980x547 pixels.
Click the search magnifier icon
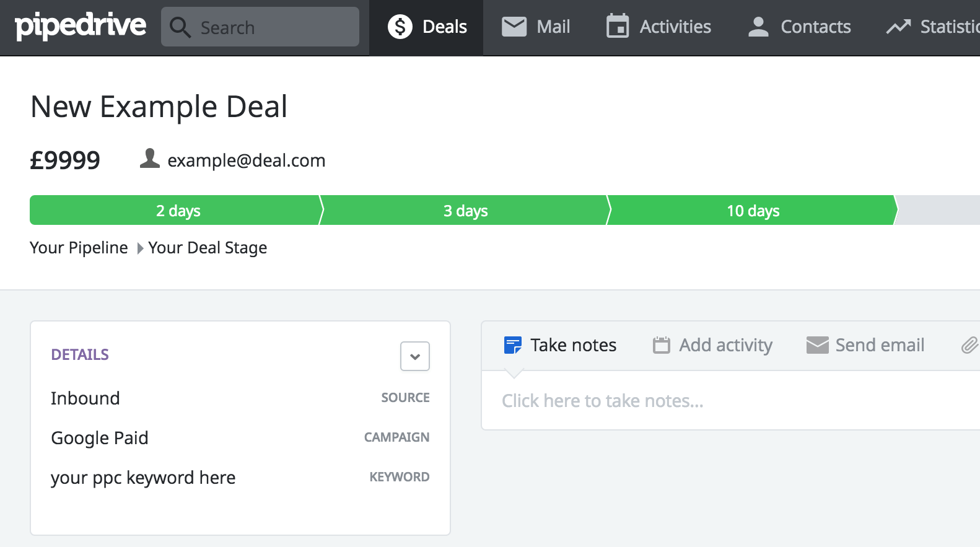tap(180, 27)
